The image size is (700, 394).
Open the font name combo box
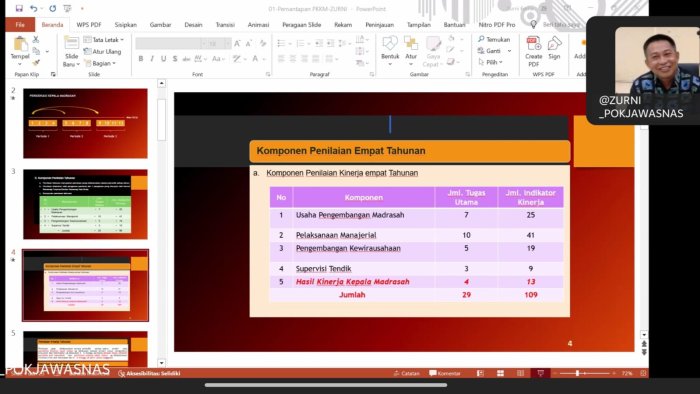click(171, 43)
